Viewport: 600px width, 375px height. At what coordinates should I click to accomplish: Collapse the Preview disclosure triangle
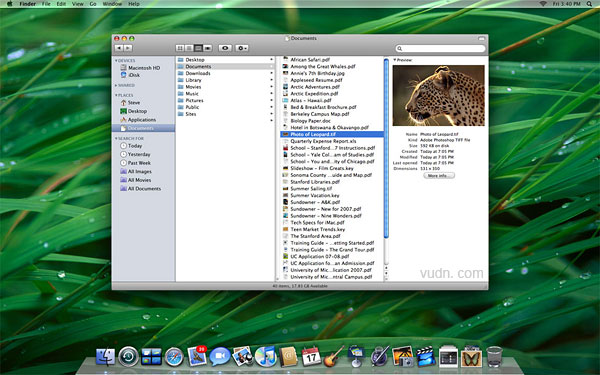point(395,60)
